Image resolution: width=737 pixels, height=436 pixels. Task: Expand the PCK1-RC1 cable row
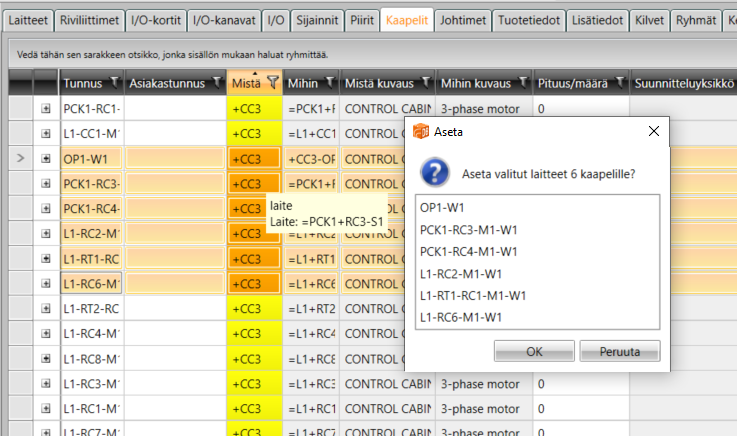click(x=46, y=108)
